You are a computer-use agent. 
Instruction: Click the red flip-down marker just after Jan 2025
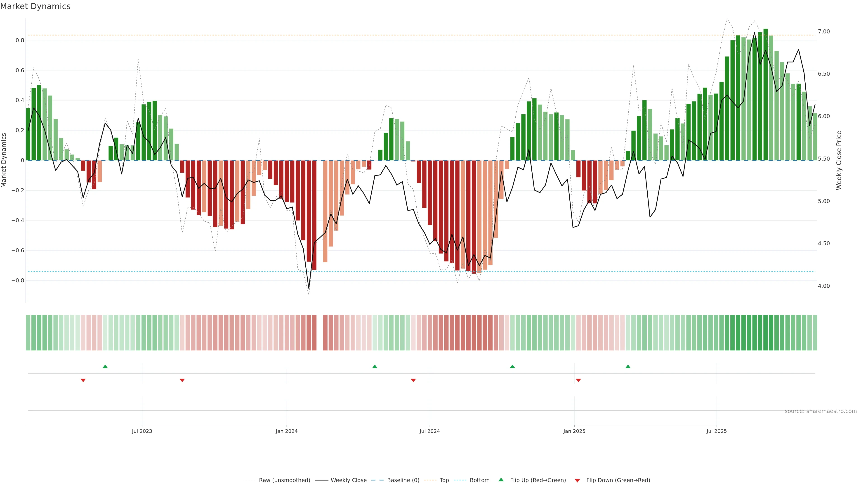click(579, 380)
